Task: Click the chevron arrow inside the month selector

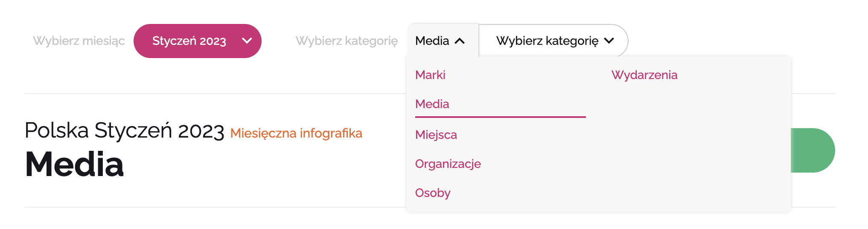Action: pos(247,41)
